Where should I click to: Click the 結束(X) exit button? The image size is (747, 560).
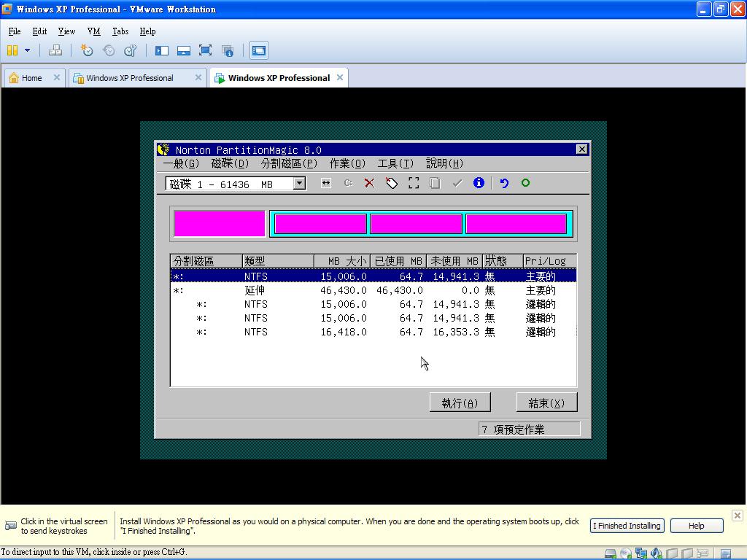(x=546, y=402)
